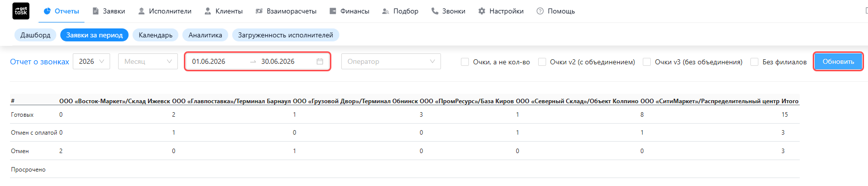868x186 pixels.
Task: Click the get task logo
Action: point(21,11)
